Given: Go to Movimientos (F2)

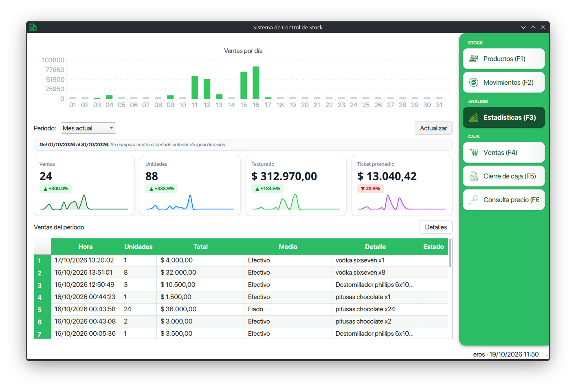Looking at the screenshot, I should 504,82.
